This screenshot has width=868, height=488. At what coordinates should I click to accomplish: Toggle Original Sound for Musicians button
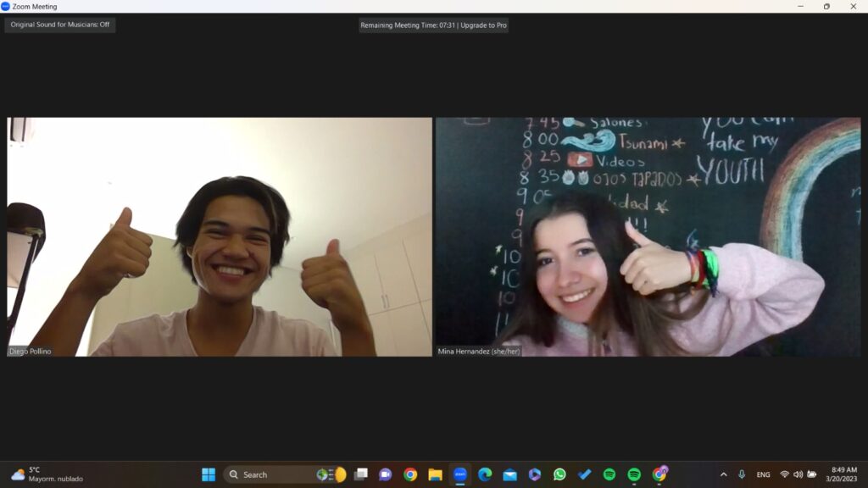pos(60,25)
